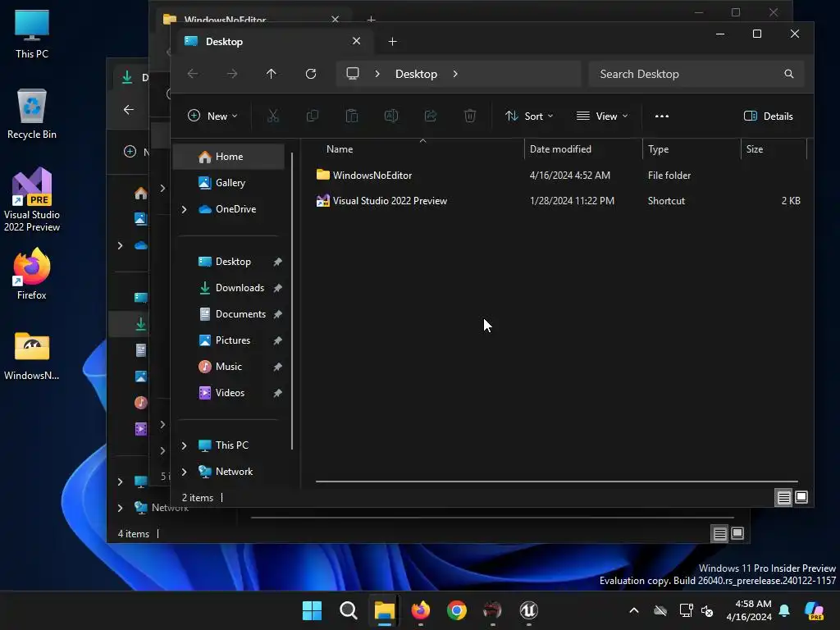Click the Cut scissors icon in toolbar
The image size is (840, 630).
tap(272, 116)
